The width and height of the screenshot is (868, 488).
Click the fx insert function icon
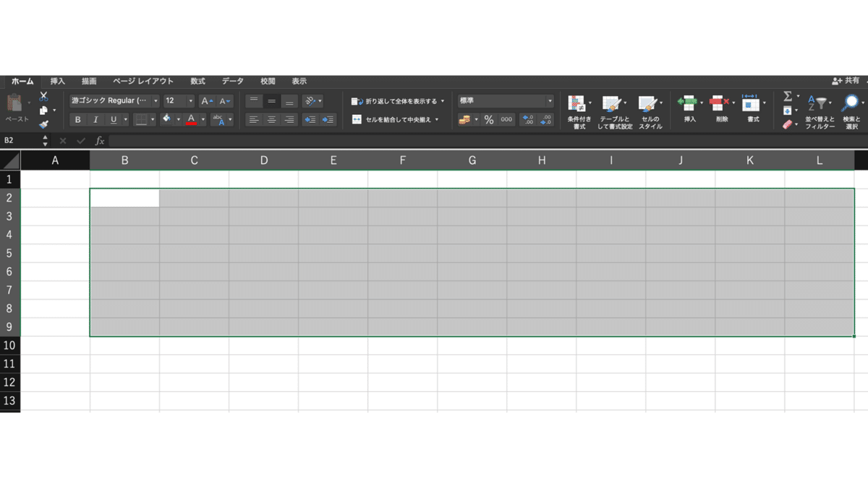click(x=100, y=140)
